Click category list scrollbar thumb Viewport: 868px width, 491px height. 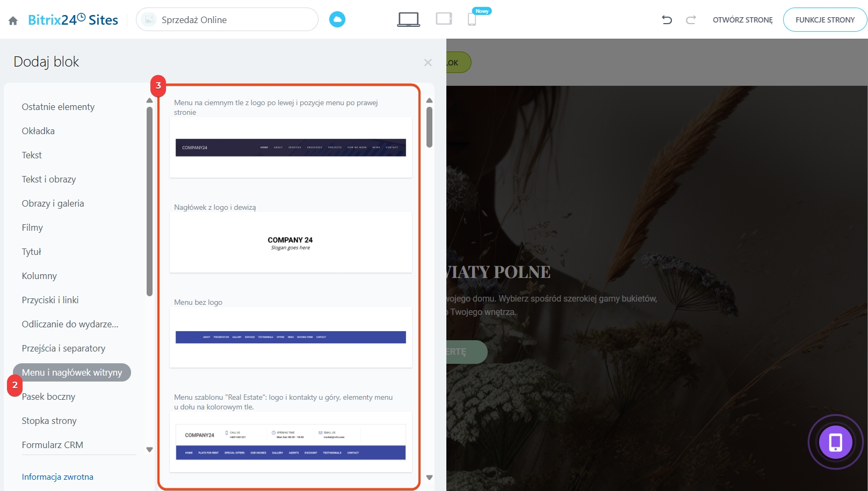pyautogui.click(x=149, y=201)
